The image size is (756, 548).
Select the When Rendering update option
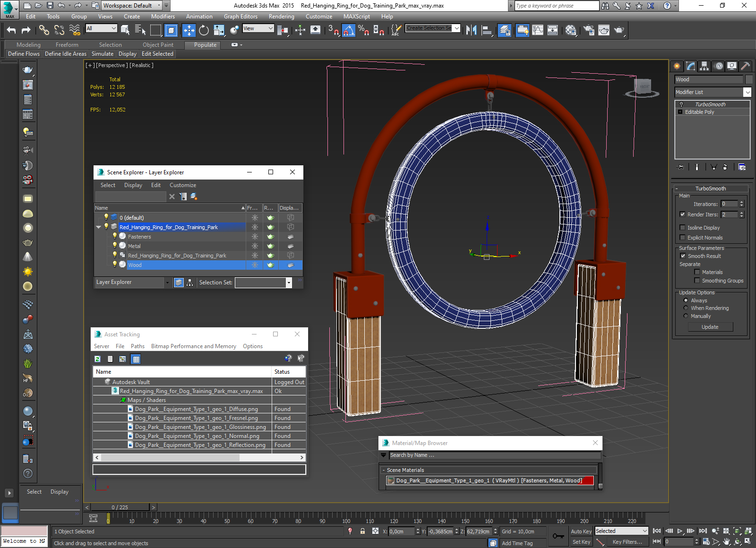[686, 308]
